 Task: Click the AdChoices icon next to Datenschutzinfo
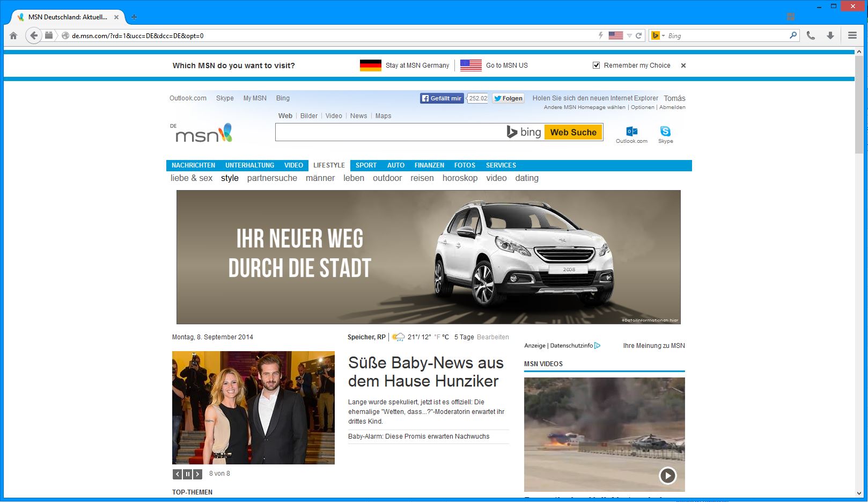point(598,346)
